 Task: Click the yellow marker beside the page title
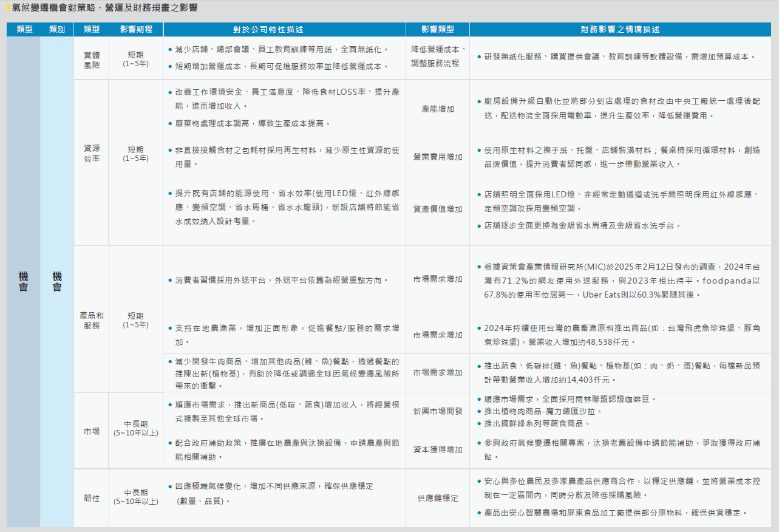(x=8, y=8)
